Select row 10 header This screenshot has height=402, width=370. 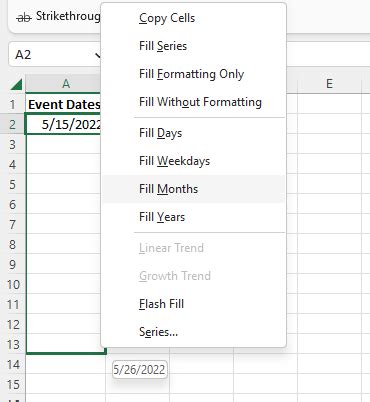(x=13, y=285)
